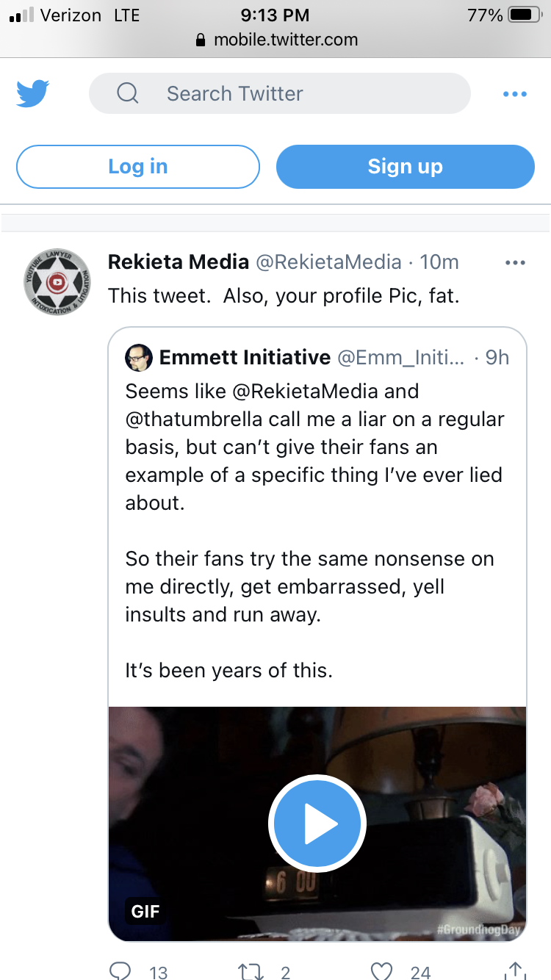Like the tweet with the heart icon
The height and width of the screenshot is (980, 551).
point(382,971)
